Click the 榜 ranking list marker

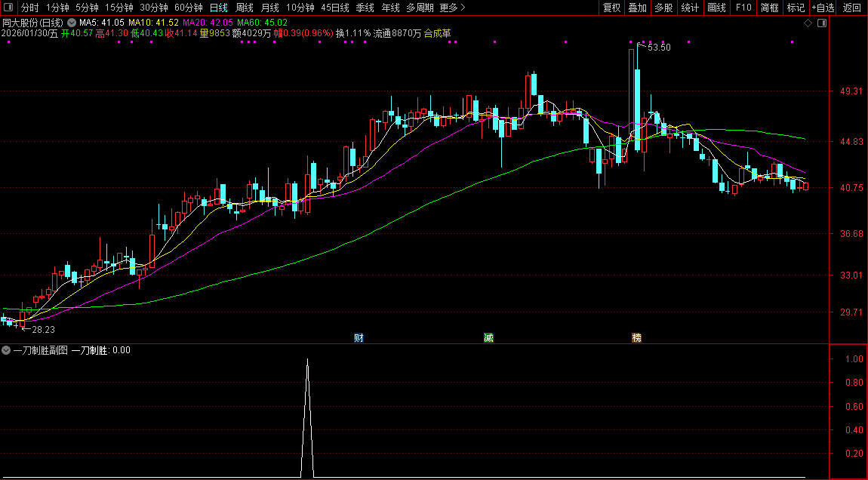(x=636, y=337)
